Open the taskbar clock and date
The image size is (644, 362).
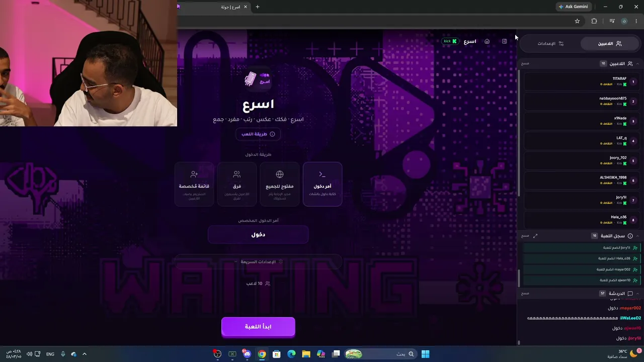point(14,354)
